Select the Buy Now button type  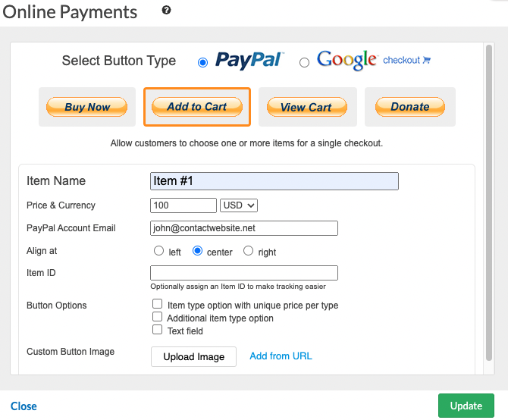point(87,107)
